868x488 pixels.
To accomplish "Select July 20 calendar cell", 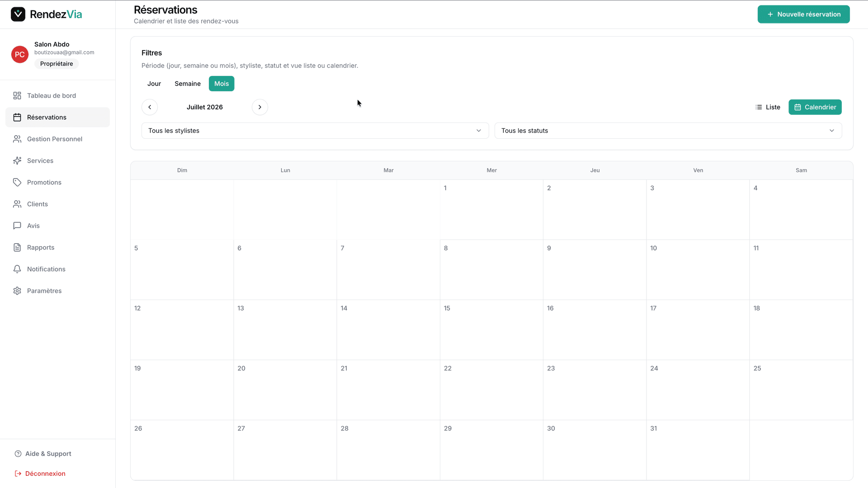I will click(x=285, y=390).
